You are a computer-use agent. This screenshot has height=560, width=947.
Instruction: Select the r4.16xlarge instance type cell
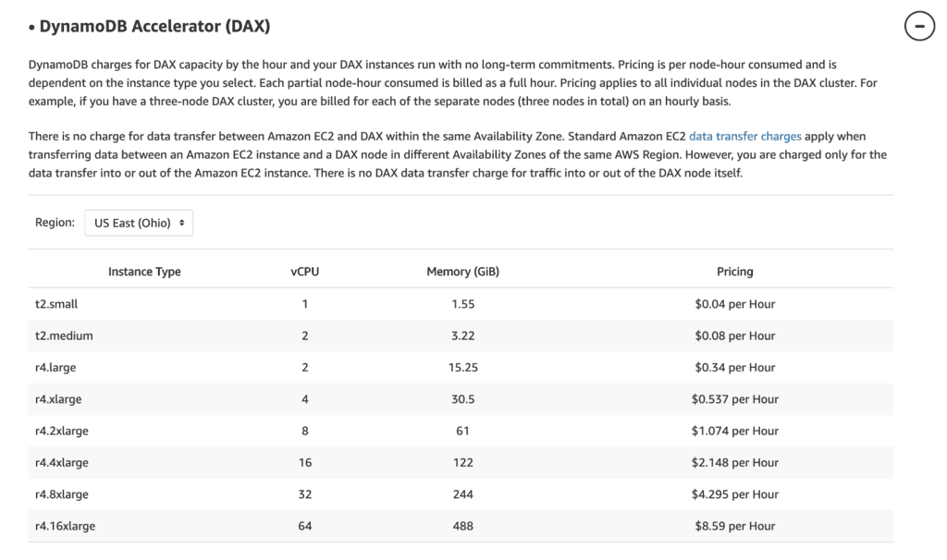[65, 526]
